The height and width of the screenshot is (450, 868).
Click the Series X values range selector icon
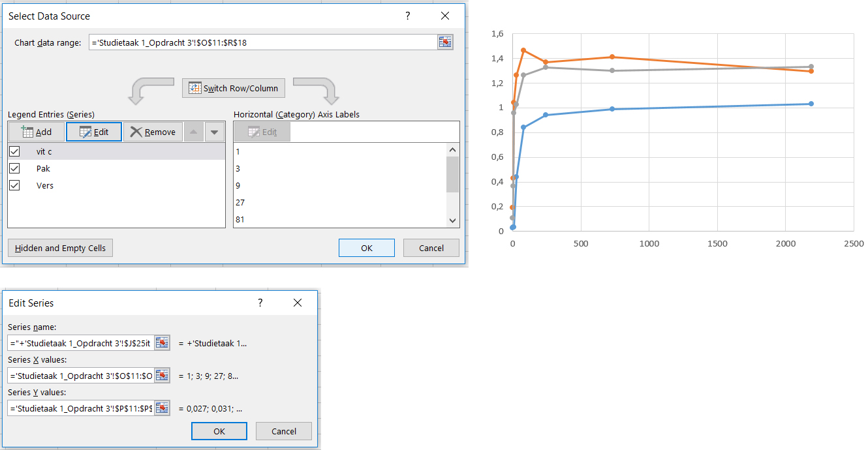[x=162, y=376]
